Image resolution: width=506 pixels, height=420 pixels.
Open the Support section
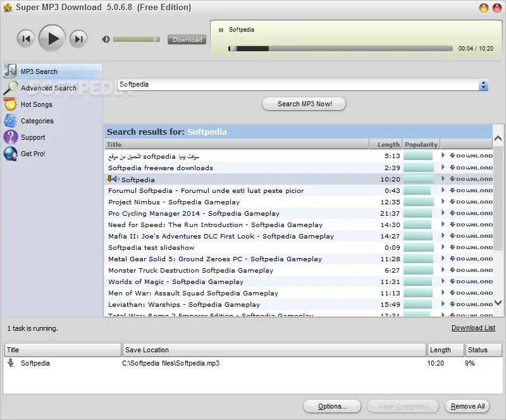33,137
